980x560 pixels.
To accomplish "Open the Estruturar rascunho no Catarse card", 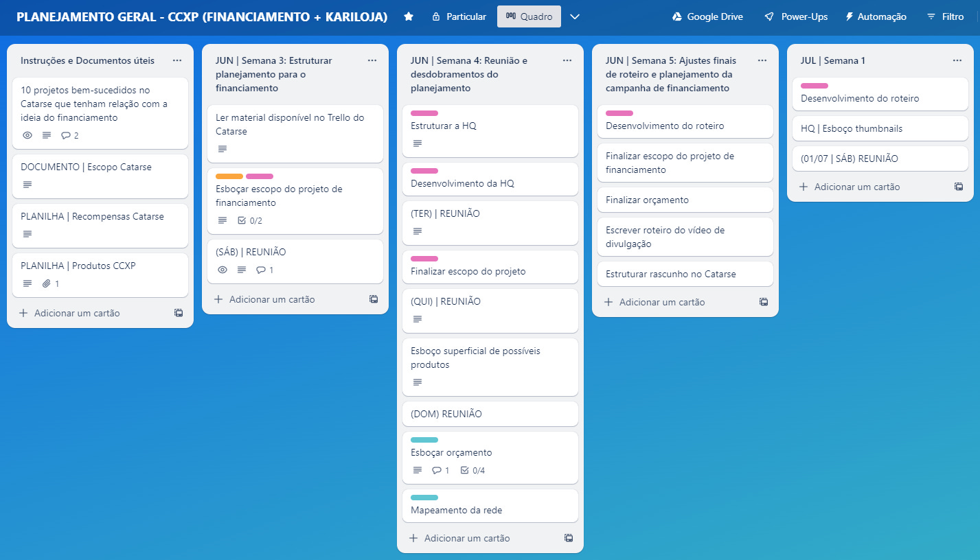I will [685, 274].
